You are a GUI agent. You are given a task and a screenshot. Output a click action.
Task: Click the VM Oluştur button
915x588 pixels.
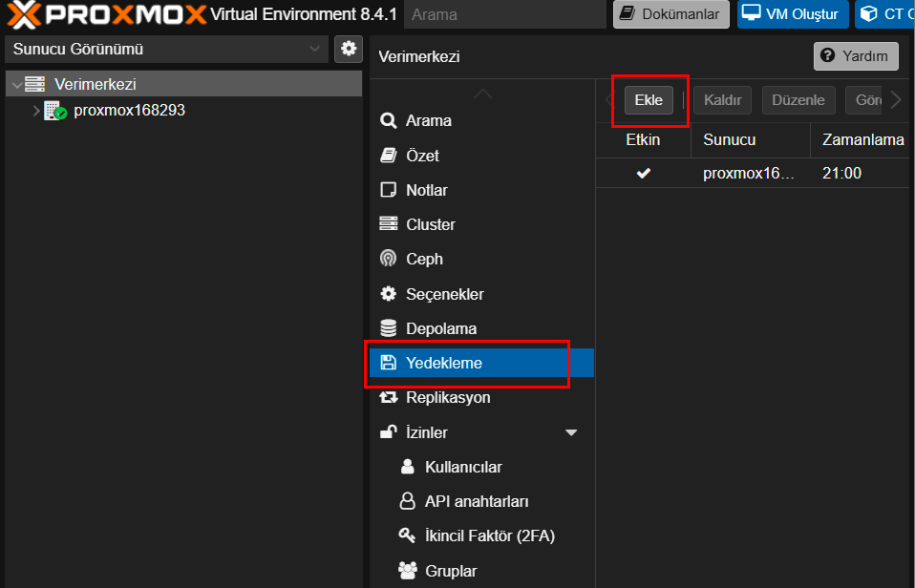792,14
